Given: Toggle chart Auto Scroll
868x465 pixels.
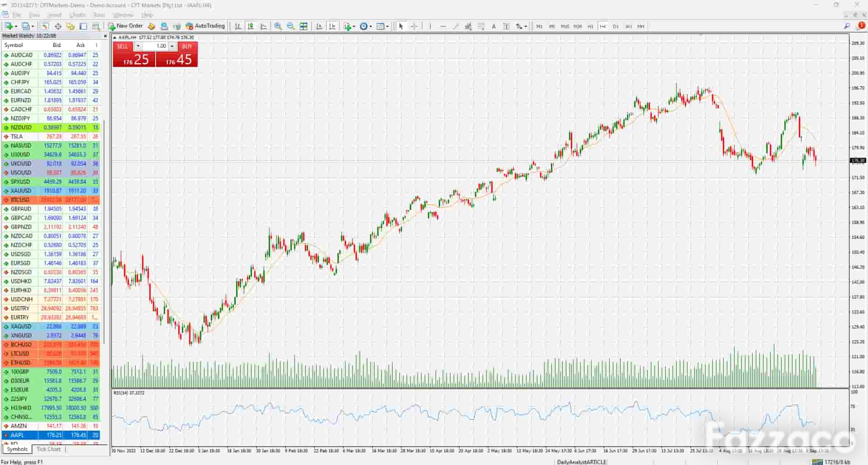Looking at the screenshot, I should (x=319, y=26).
